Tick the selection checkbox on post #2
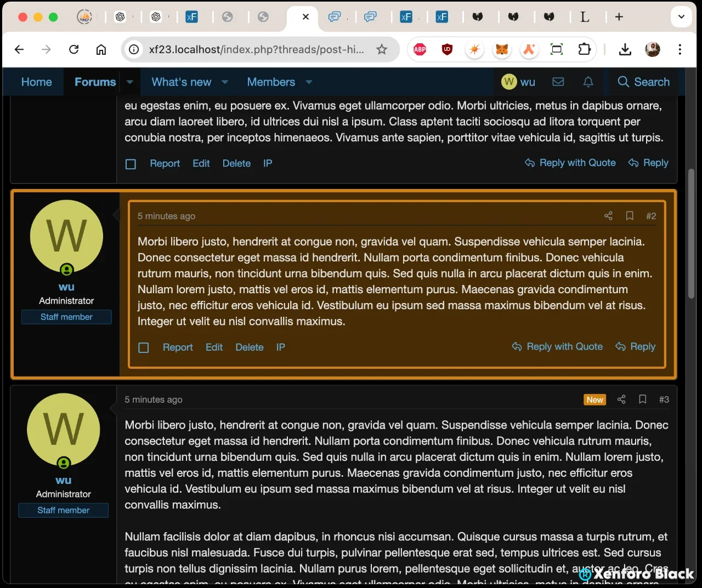This screenshot has height=588, width=702. click(144, 347)
